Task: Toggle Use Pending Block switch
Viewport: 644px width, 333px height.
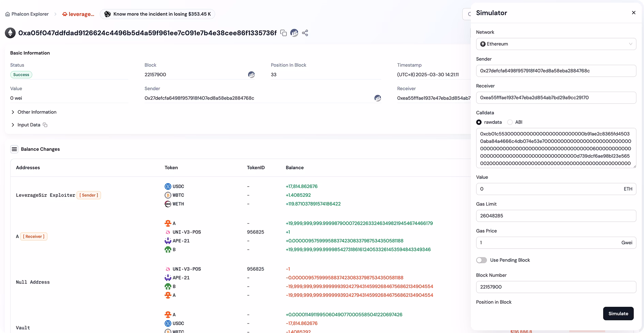Action: [481, 260]
